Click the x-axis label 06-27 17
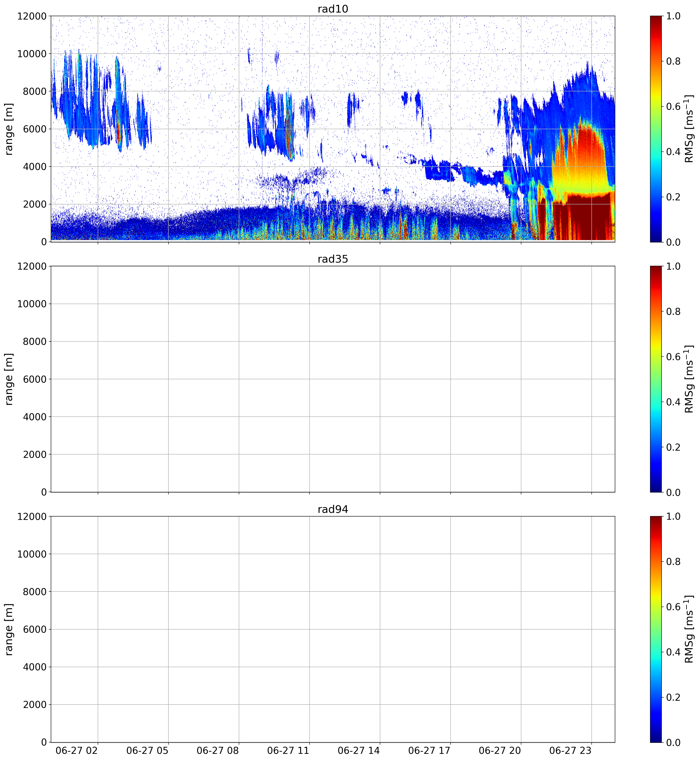 click(x=429, y=750)
